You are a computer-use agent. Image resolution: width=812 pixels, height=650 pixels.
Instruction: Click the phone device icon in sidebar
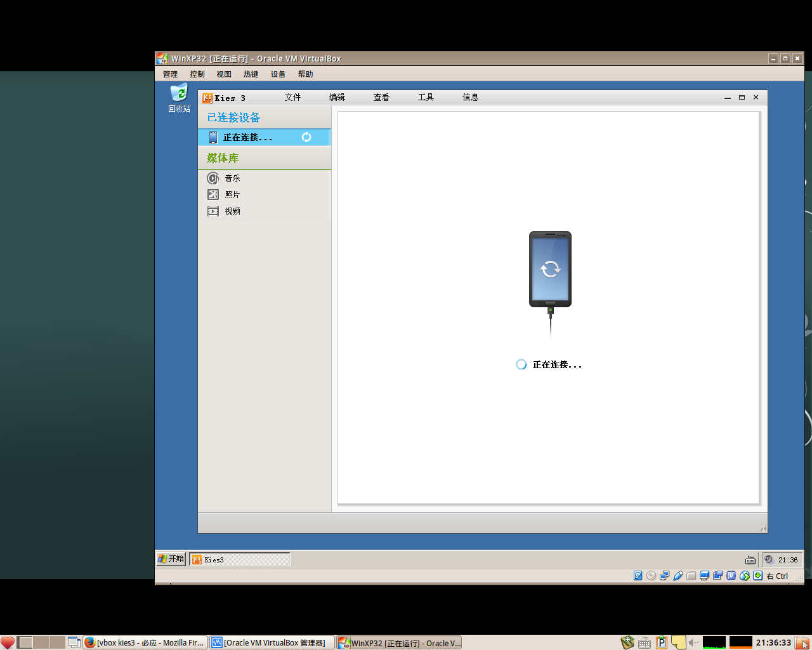click(x=213, y=137)
